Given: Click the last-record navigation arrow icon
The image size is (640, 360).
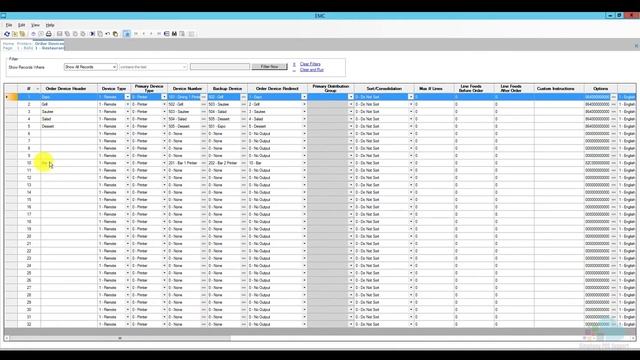Looking at the screenshot, I should pyautogui.click(x=159, y=34).
